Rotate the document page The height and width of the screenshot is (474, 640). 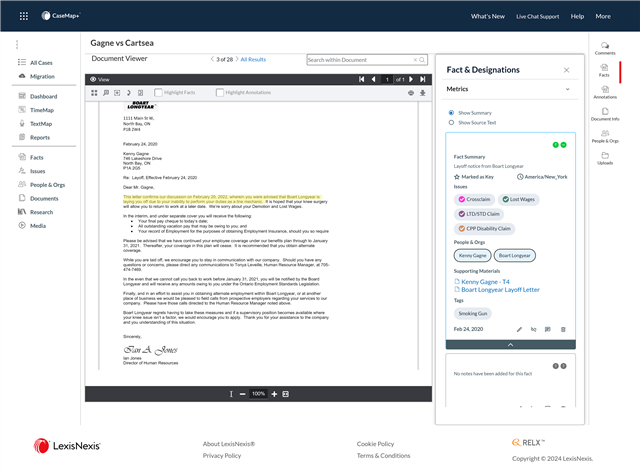(x=129, y=93)
